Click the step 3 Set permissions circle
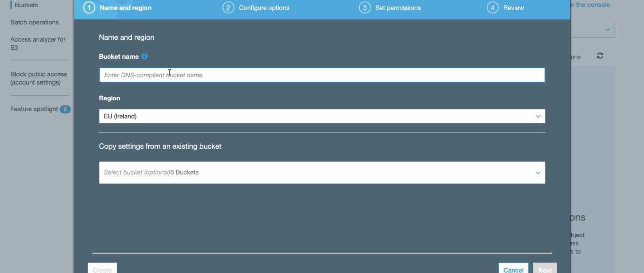This screenshot has width=644, height=273. [x=365, y=8]
